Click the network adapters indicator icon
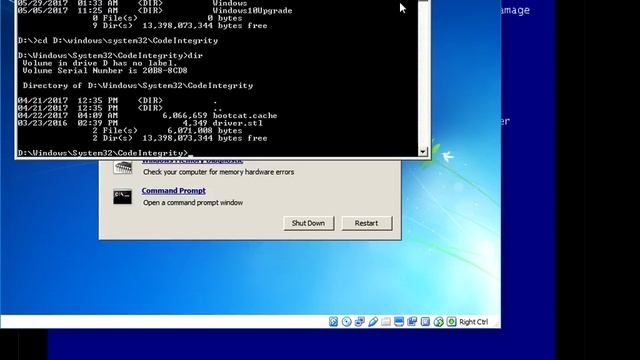The height and width of the screenshot is (360, 640). [360, 322]
